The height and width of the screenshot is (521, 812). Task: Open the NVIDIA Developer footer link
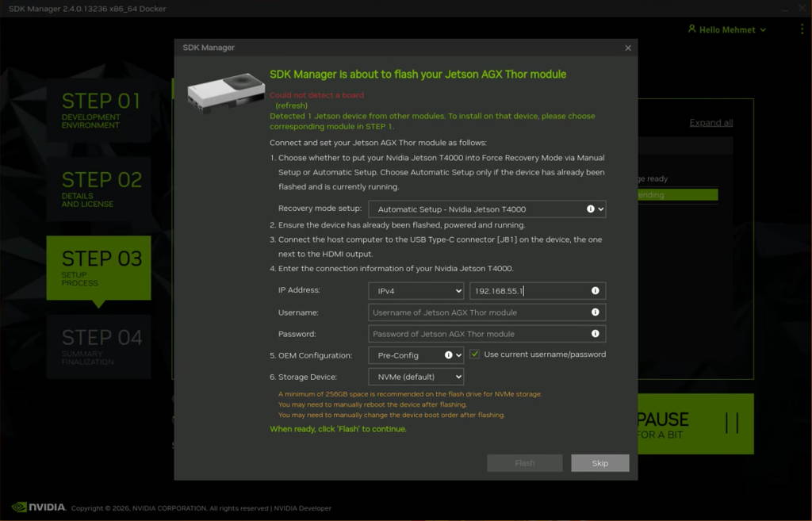click(x=302, y=508)
